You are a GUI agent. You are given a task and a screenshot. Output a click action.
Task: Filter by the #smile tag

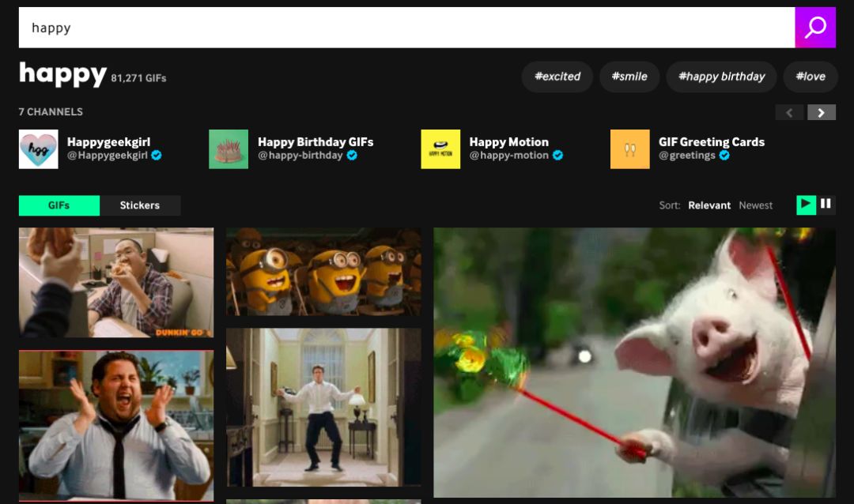(x=629, y=77)
